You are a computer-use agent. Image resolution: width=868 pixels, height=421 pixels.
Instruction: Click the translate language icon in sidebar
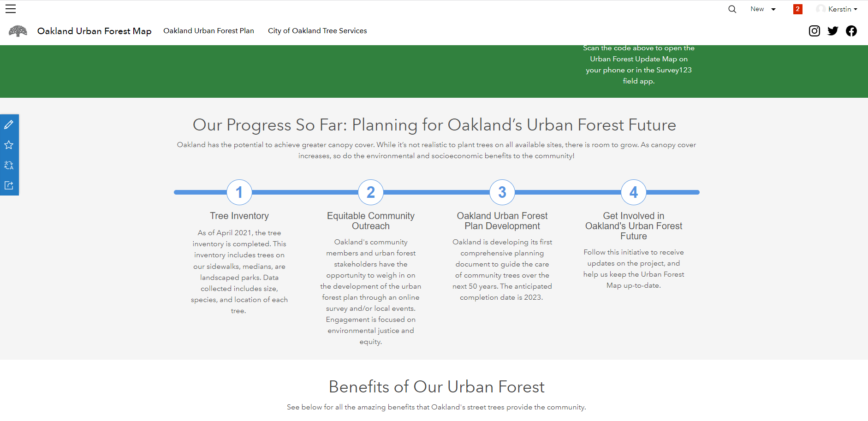pyautogui.click(x=9, y=165)
